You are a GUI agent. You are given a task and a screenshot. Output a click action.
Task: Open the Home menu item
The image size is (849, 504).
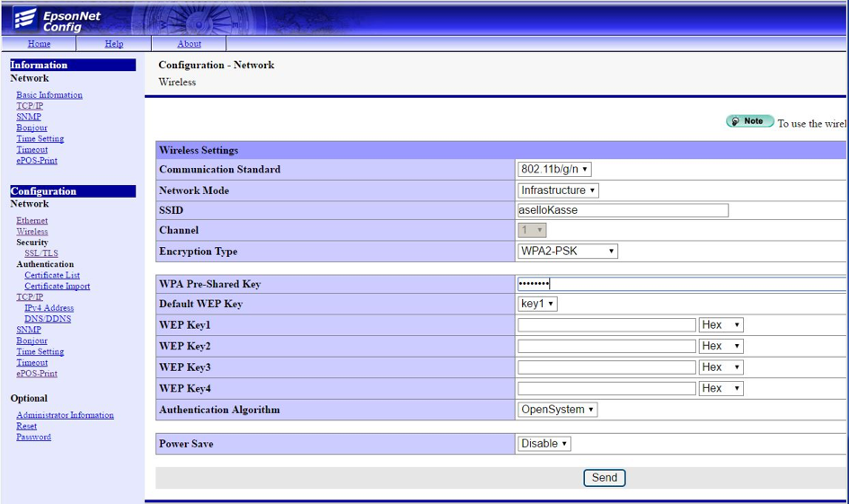point(39,43)
